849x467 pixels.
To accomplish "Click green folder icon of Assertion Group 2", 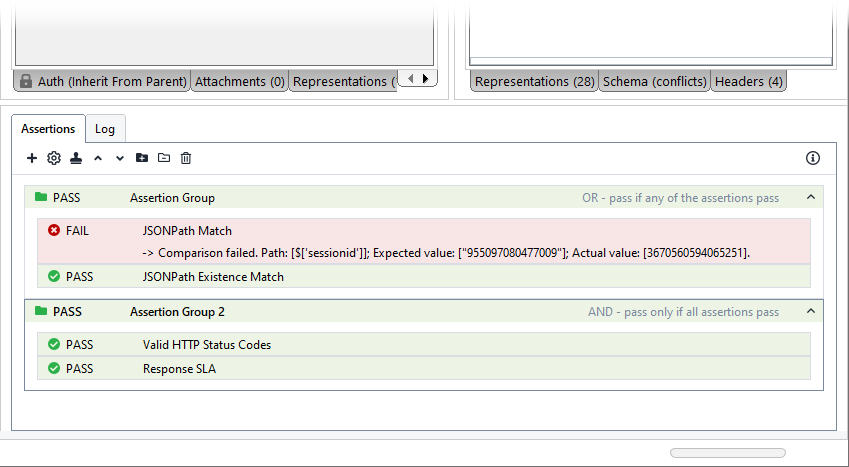I will click(x=41, y=310).
